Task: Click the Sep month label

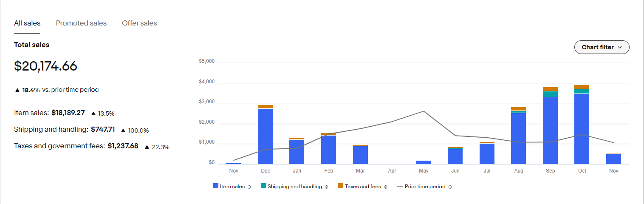Action: (551, 171)
